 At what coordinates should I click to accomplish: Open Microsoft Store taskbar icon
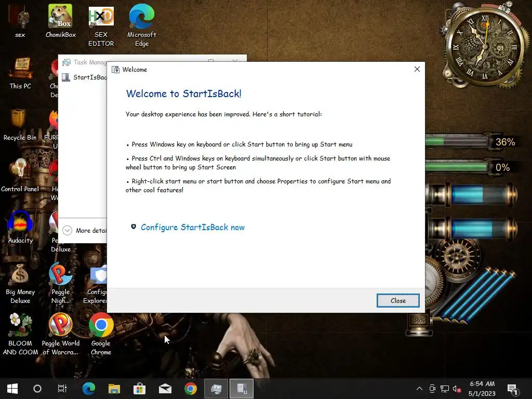pyautogui.click(x=139, y=389)
